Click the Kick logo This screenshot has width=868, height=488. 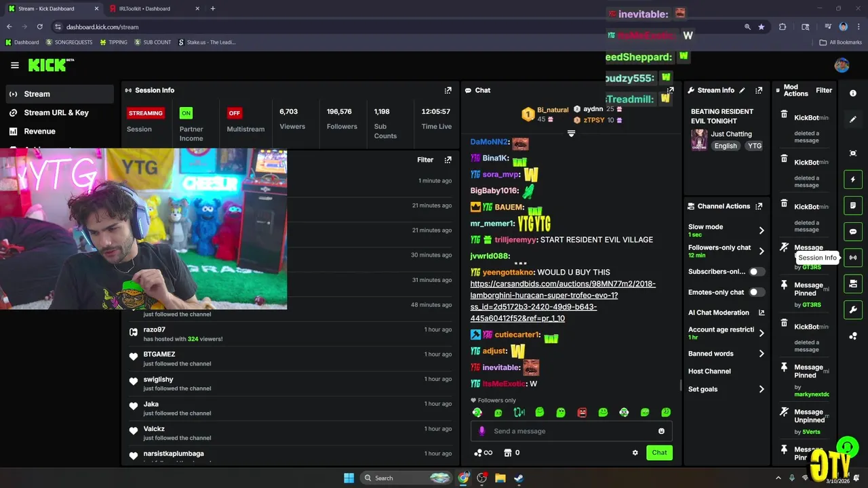[50, 65]
